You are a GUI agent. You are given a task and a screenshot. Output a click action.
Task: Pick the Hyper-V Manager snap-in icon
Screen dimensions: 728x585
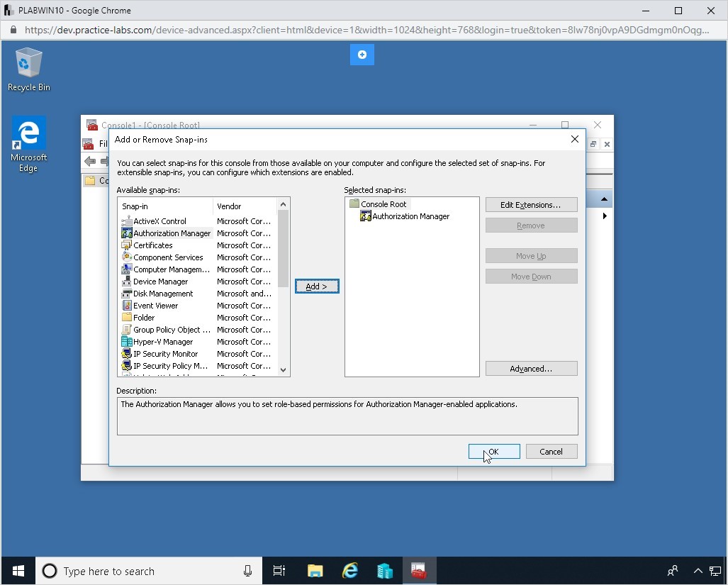[x=127, y=342]
